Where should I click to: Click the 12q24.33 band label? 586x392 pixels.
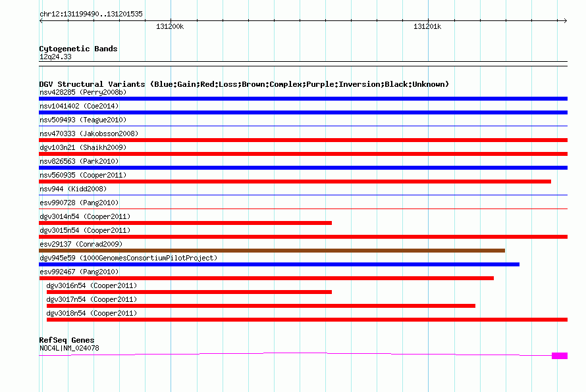pos(55,57)
